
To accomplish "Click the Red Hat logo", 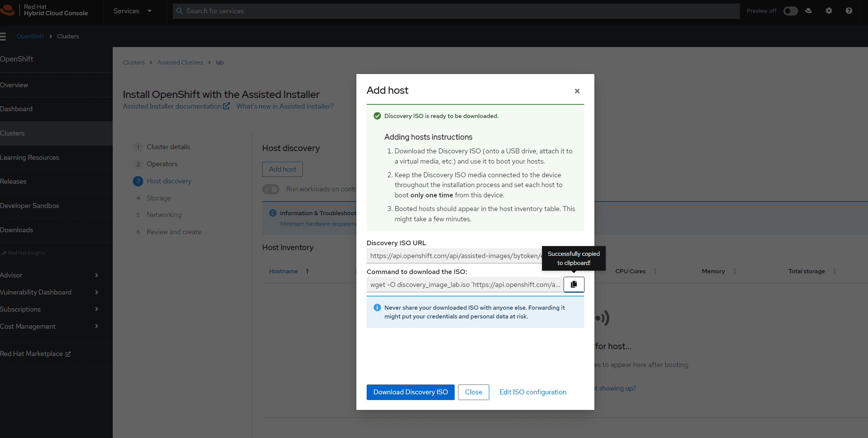I will [7, 10].
